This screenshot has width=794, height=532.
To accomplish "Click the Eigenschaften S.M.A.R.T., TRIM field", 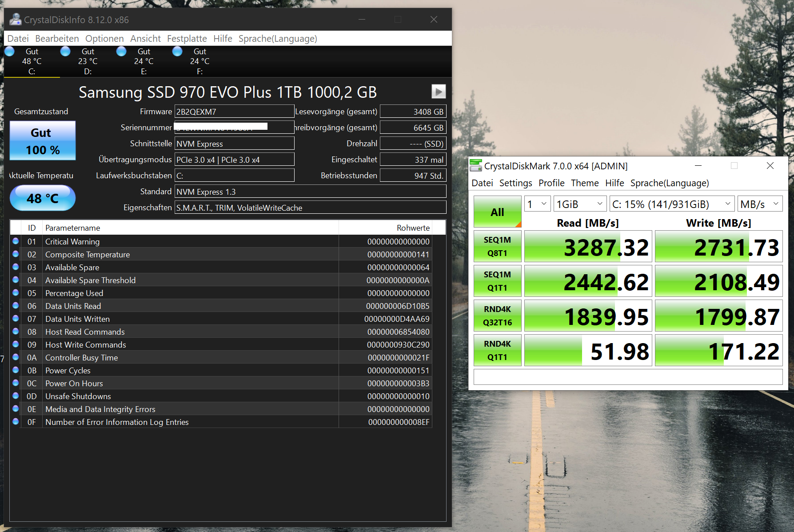I will click(x=311, y=208).
